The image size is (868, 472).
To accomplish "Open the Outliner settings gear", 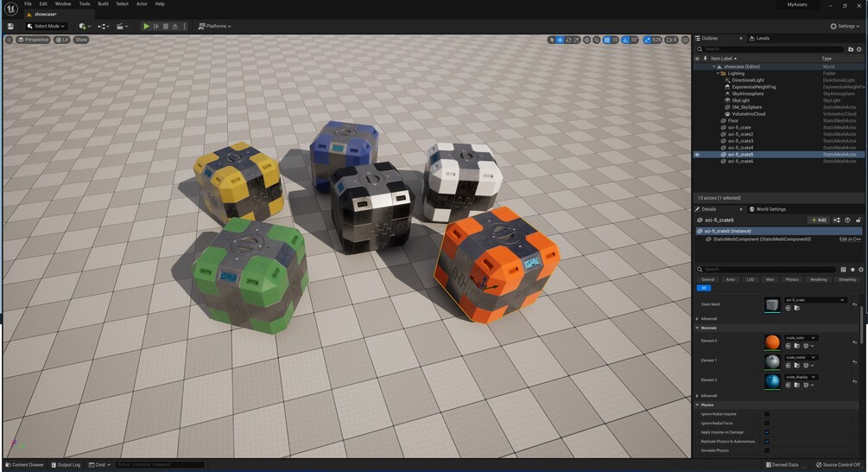I will pyautogui.click(x=859, y=49).
